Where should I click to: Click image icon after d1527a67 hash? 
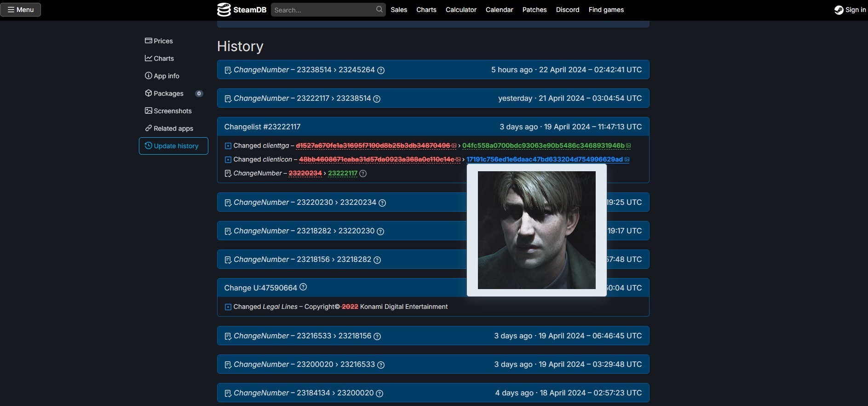pyautogui.click(x=454, y=146)
